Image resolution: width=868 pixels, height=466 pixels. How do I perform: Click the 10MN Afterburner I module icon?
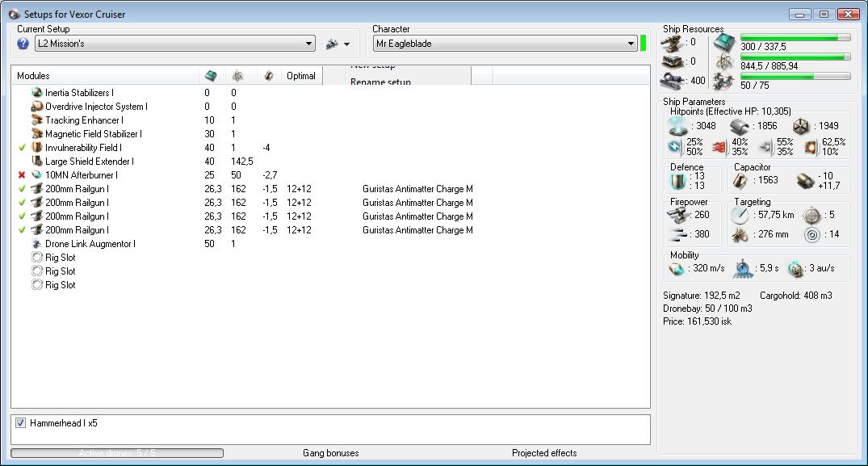37,175
